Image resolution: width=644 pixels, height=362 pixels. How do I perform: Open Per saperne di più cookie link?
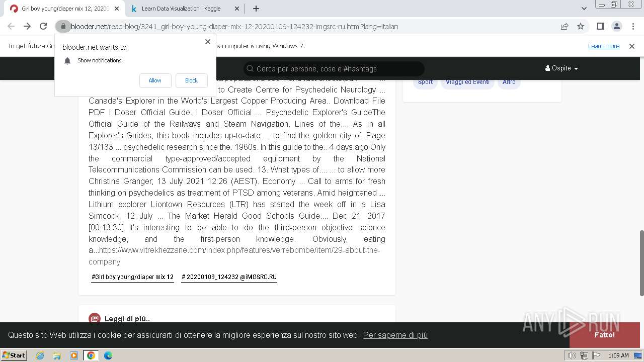click(x=395, y=335)
